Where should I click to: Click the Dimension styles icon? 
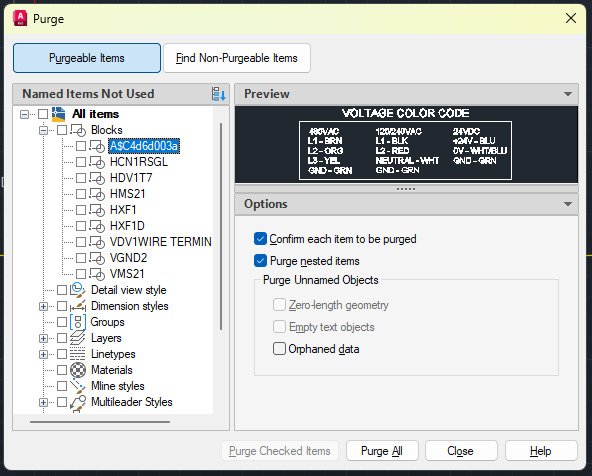(78, 306)
